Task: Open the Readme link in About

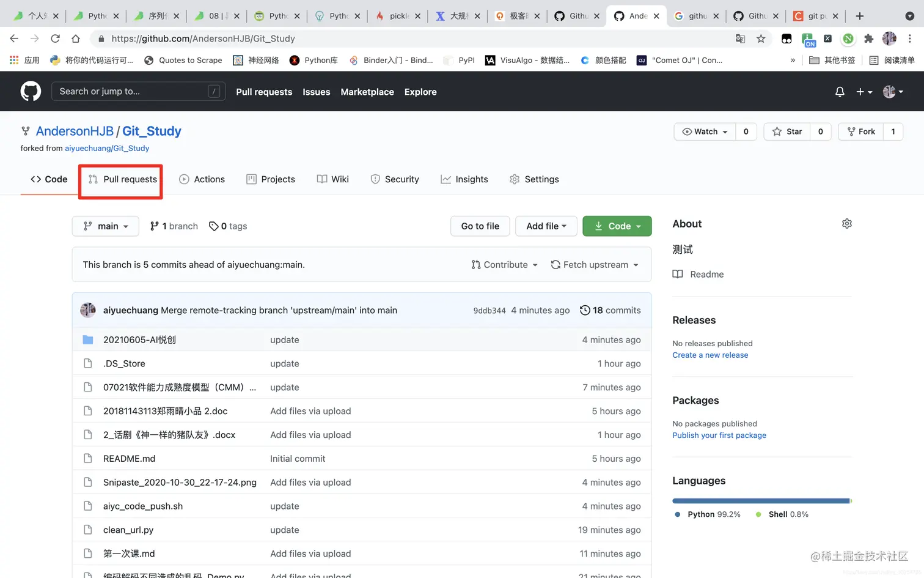Action: coord(698,275)
